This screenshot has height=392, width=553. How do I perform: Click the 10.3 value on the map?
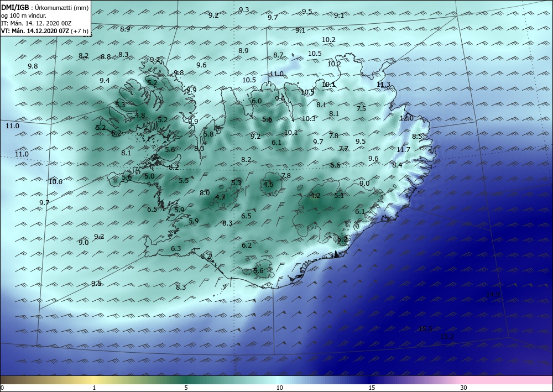(x=309, y=118)
